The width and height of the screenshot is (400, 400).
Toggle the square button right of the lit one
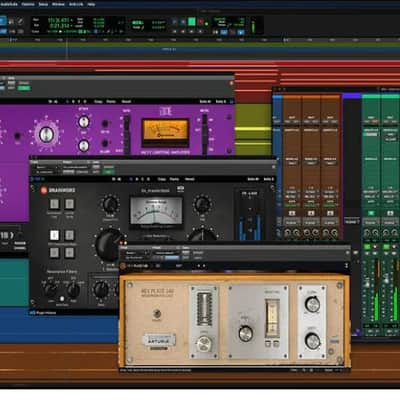click(x=69, y=235)
